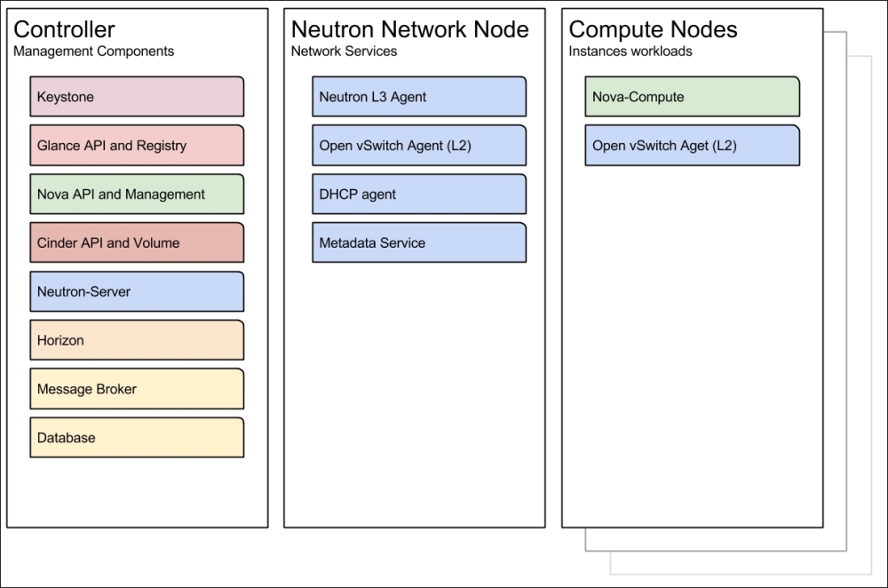Click the Cinder API and Volume box
The image size is (888, 588).
(137, 243)
